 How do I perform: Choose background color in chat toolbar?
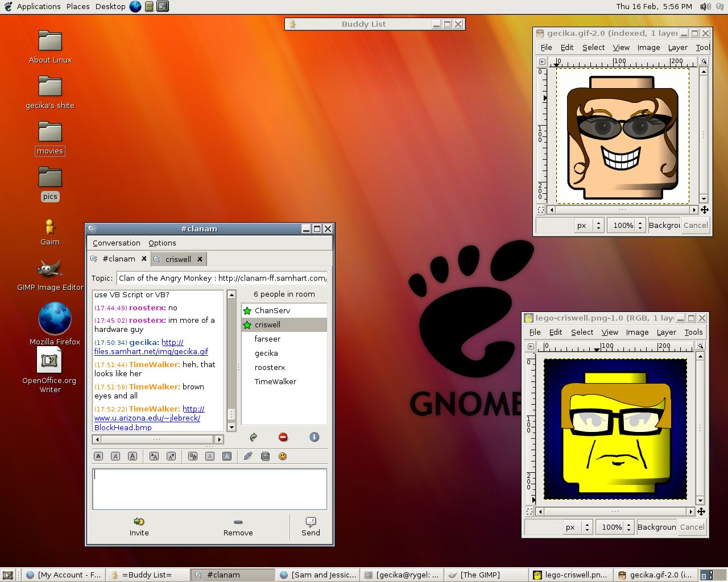coord(227,456)
